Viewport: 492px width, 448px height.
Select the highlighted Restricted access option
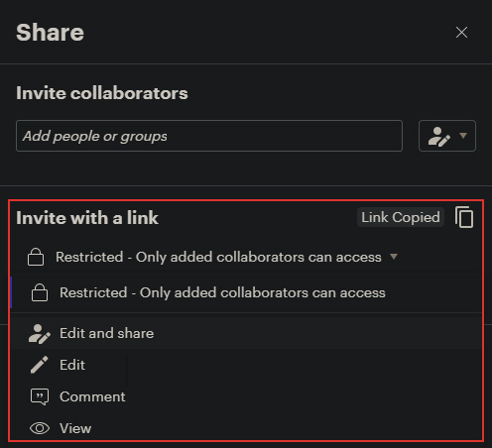[x=246, y=292]
